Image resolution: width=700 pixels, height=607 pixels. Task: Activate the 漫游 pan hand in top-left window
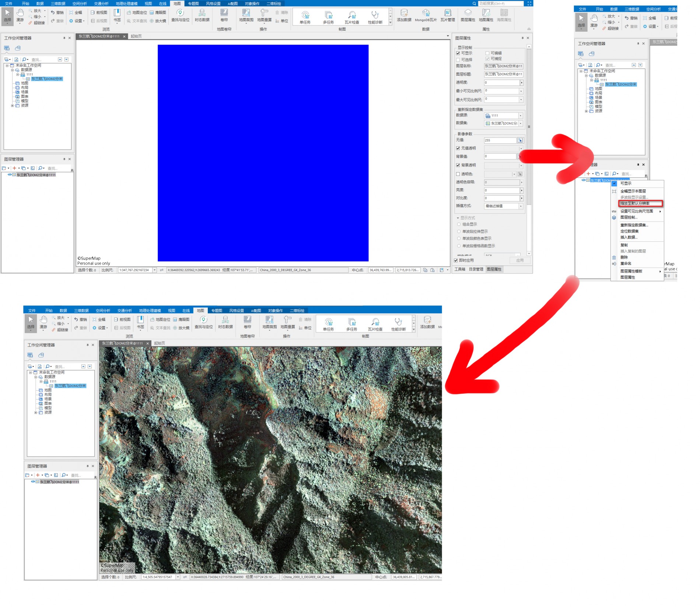click(20, 16)
